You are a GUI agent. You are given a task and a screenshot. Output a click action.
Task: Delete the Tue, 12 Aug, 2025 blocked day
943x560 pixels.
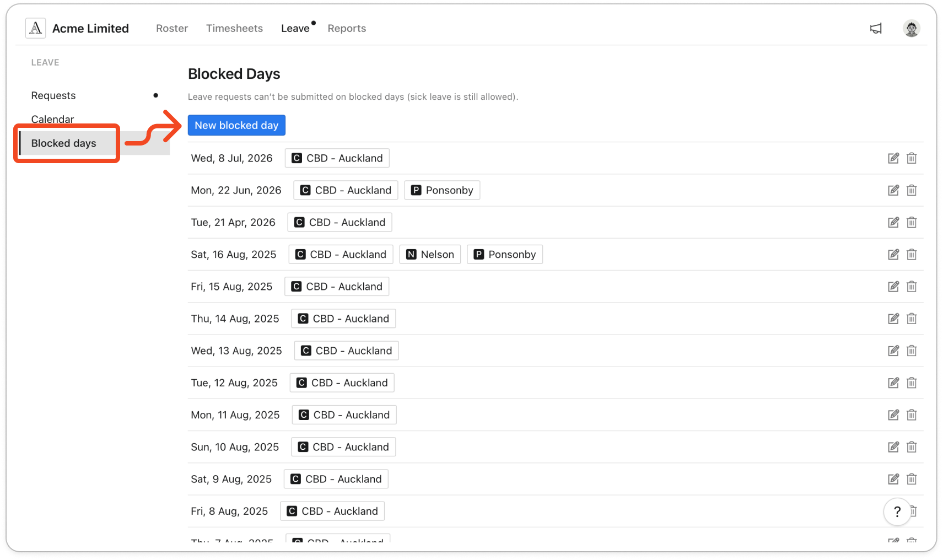click(912, 383)
